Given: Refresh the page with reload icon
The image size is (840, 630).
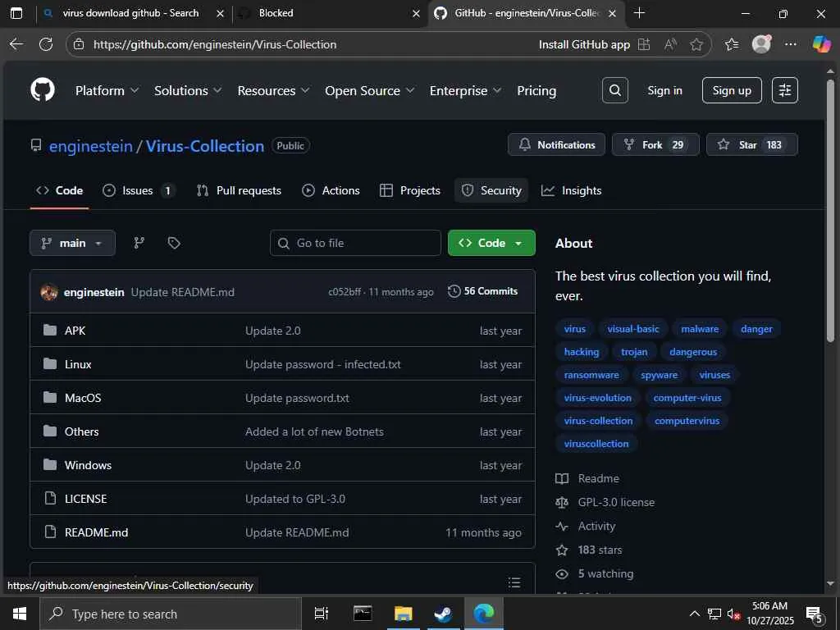Looking at the screenshot, I should point(46,44).
